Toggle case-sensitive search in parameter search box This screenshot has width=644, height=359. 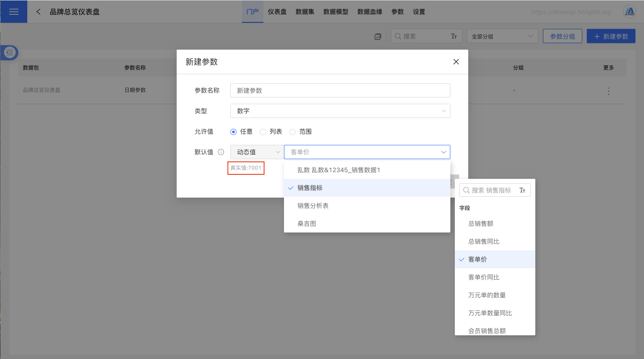click(x=453, y=36)
